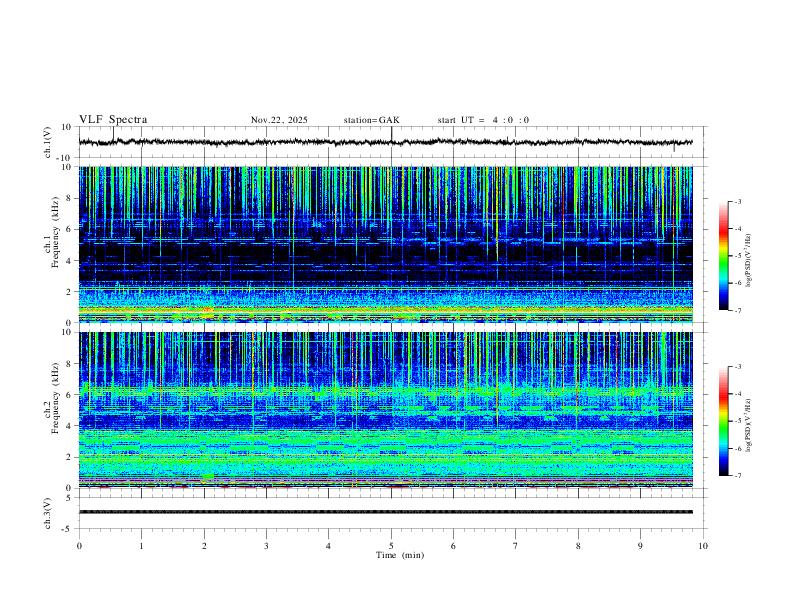Click the time axis tick label "2"
The image size is (792, 612).
[x=204, y=546]
